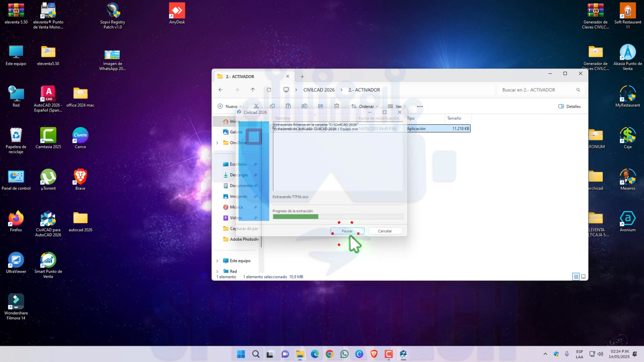
Task: Click the ESP LAA language indicator
Action: tap(580, 354)
